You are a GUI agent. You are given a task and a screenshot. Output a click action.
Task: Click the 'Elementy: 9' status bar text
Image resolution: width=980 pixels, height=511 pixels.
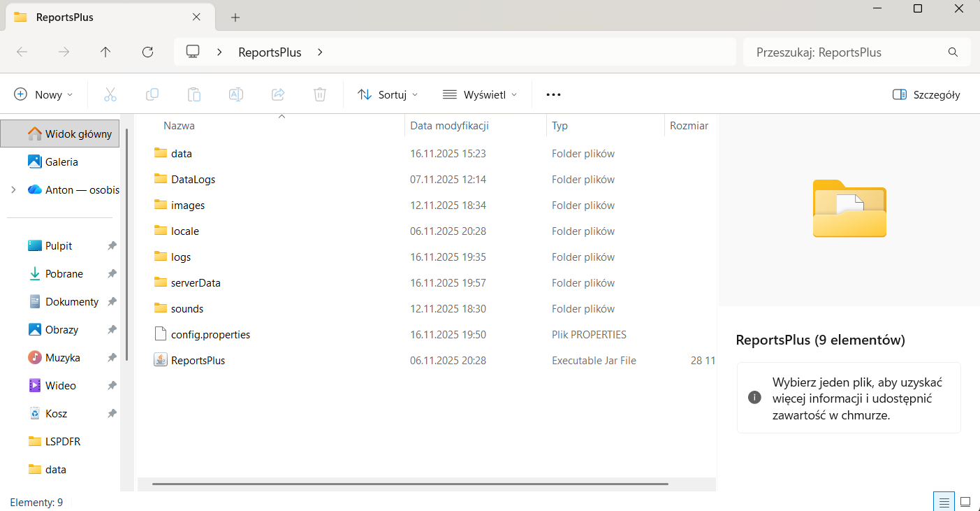[36, 502]
